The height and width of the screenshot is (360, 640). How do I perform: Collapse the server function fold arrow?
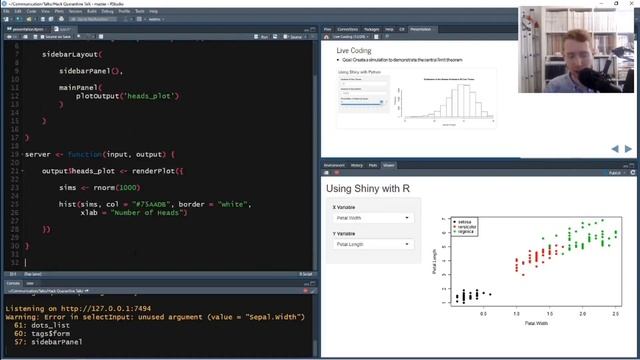[x=22, y=155]
